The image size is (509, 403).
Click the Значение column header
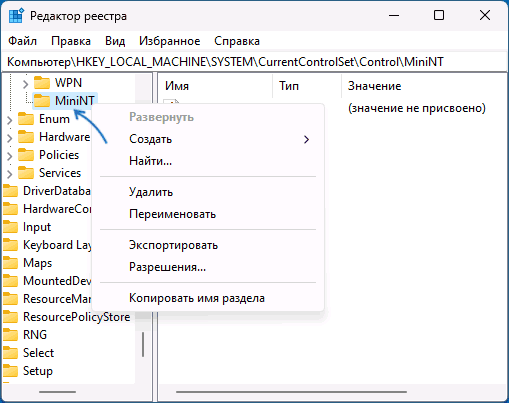coord(424,86)
